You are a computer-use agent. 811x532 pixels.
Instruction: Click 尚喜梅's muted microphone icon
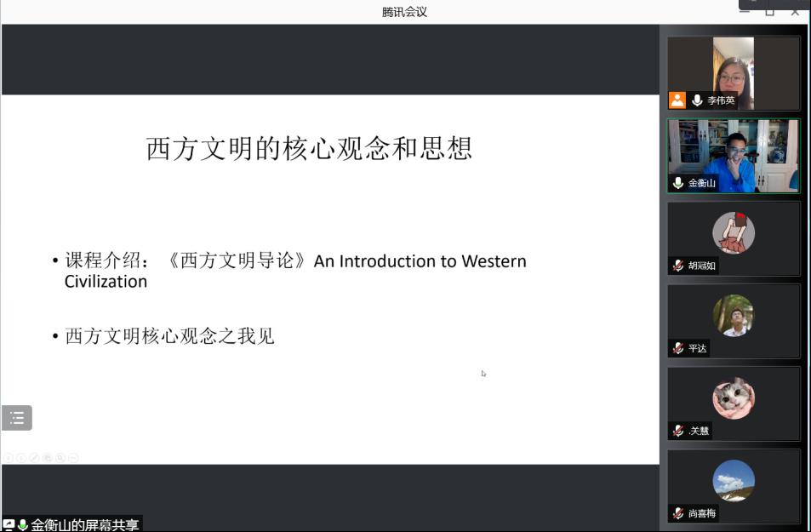pyautogui.click(x=678, y=513)
